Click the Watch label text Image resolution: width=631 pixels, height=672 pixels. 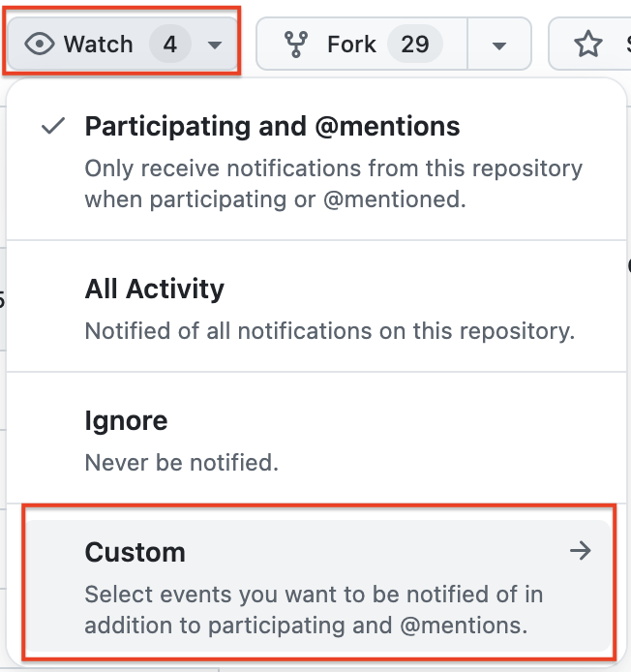point(98,45)
